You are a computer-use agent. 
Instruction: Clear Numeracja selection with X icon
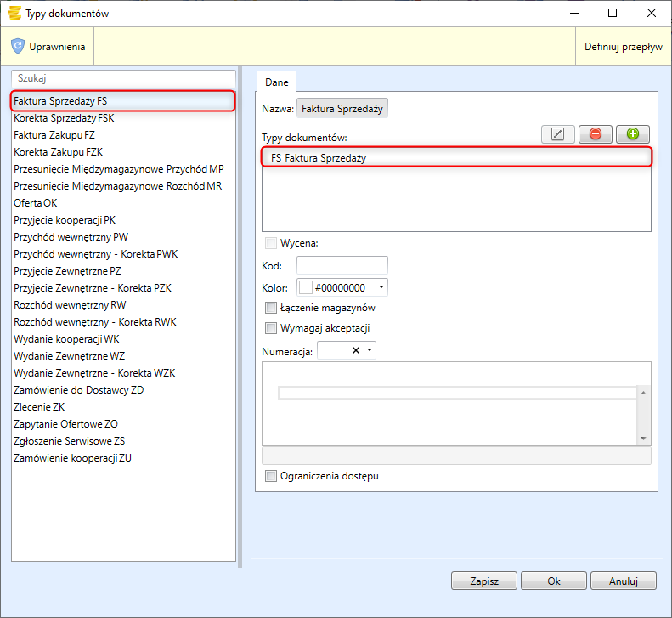click(356, 351)
